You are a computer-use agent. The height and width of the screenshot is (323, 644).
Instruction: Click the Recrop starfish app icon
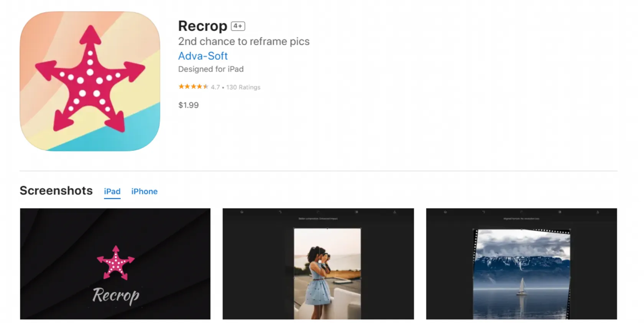[x=90, y=81]
